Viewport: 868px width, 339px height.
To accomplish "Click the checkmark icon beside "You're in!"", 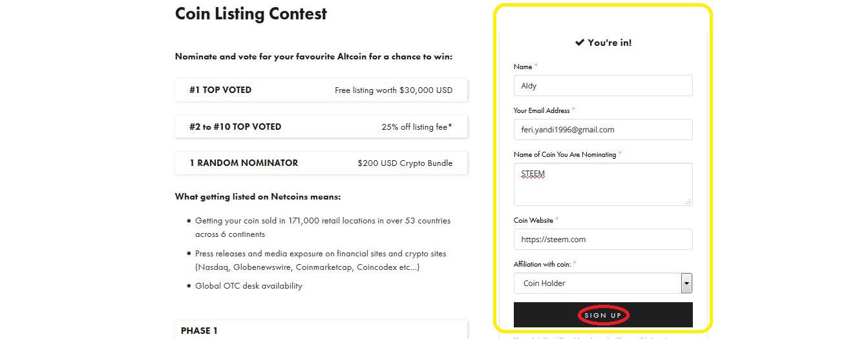I will (x=580, y=43).
